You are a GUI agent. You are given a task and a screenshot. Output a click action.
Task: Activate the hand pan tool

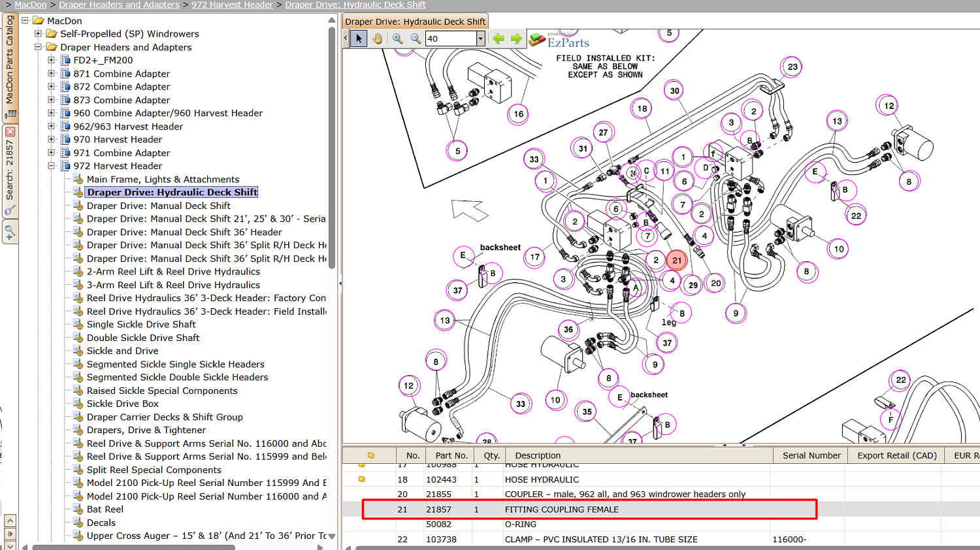pos(377,39)
